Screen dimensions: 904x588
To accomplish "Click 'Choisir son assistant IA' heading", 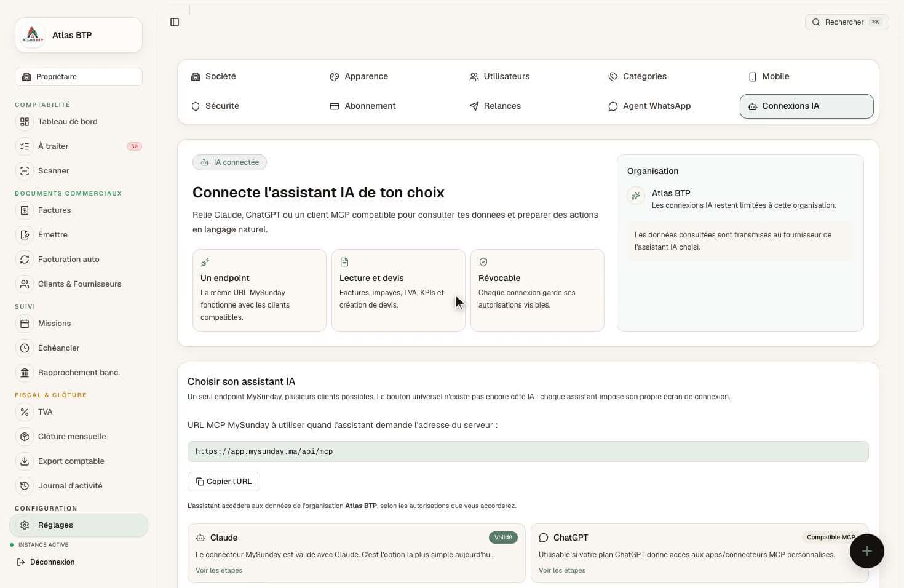I will [242, 382].
